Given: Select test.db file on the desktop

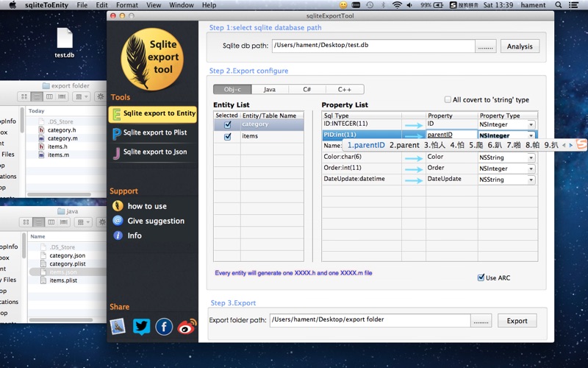Looking at the screenshot, I should (65, 43).
